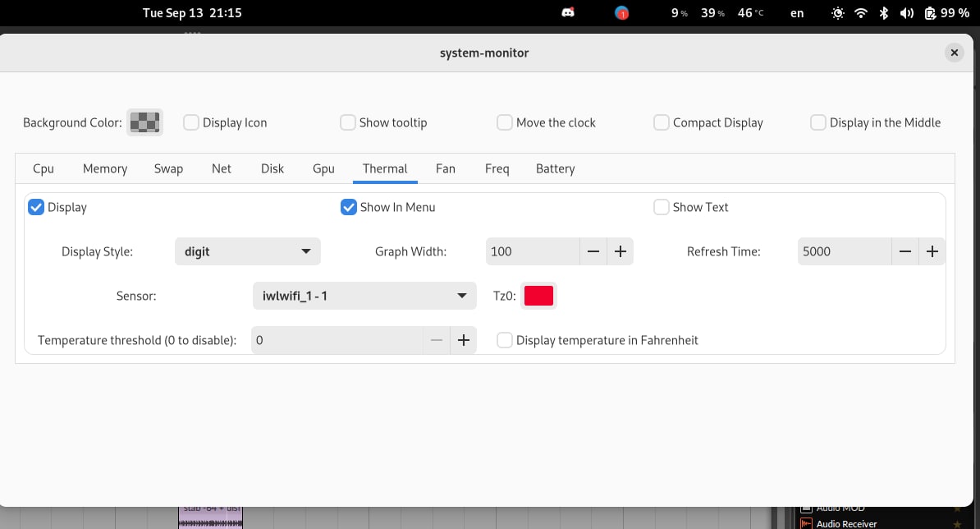
Task: Click the CPU 9 % indicator in top bar
Action: coord(680,12)
